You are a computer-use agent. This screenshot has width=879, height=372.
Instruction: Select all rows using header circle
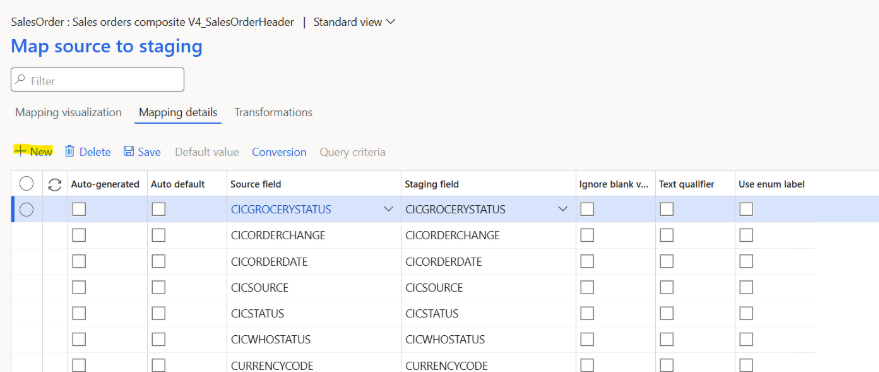[26, 184]
